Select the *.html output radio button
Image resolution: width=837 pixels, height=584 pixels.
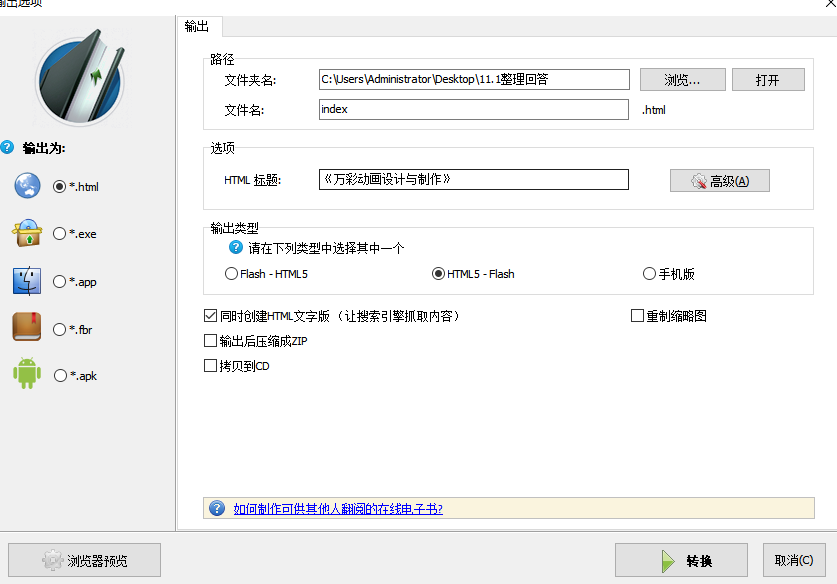click(x=59, y=187)
